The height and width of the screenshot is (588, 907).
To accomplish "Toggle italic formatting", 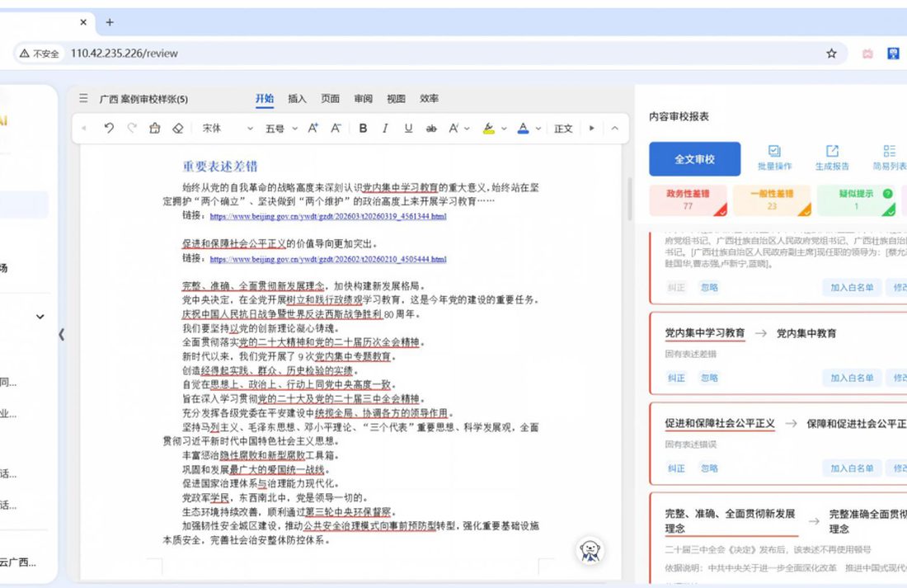I will pyautogui.click(x=385, y=128).
